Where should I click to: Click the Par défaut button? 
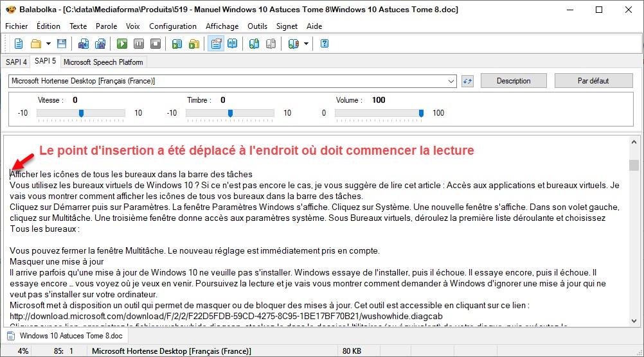click(x=593, y=81)
